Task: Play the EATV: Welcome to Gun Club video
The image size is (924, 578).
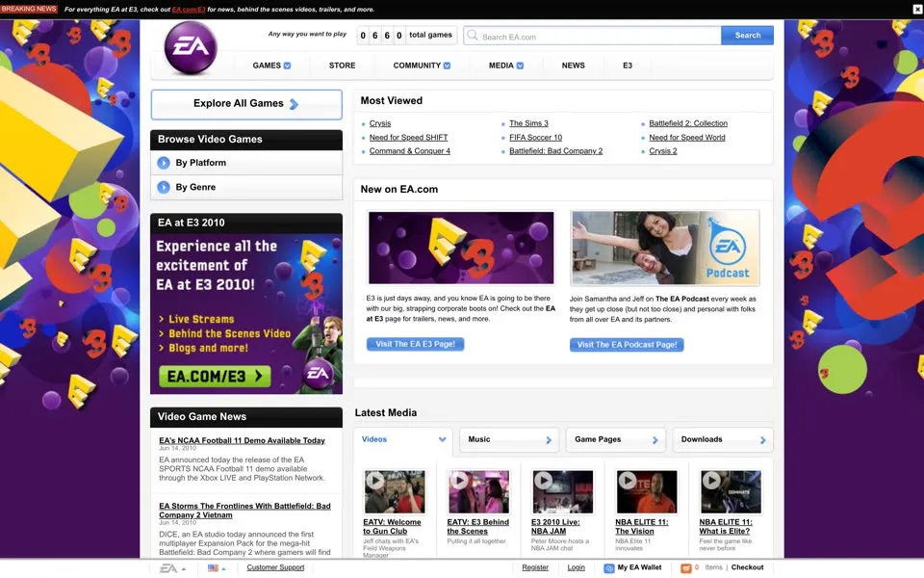Action: (x=374, y=481)
